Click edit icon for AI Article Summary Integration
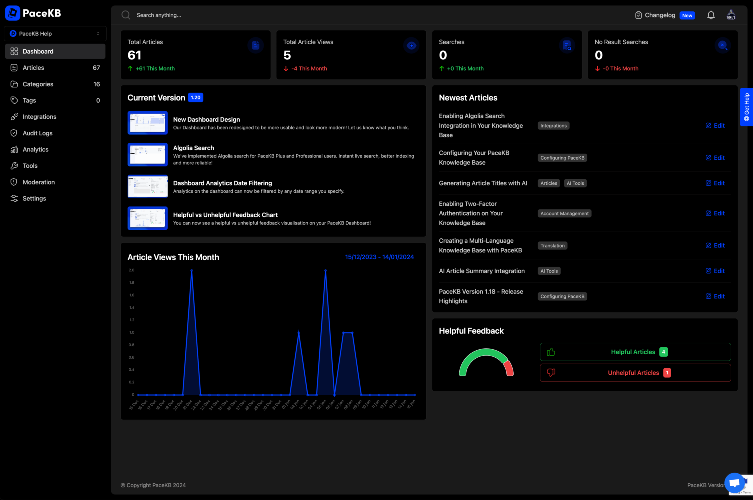This screenshot has width=753, height=500. (x=708, y=271)
